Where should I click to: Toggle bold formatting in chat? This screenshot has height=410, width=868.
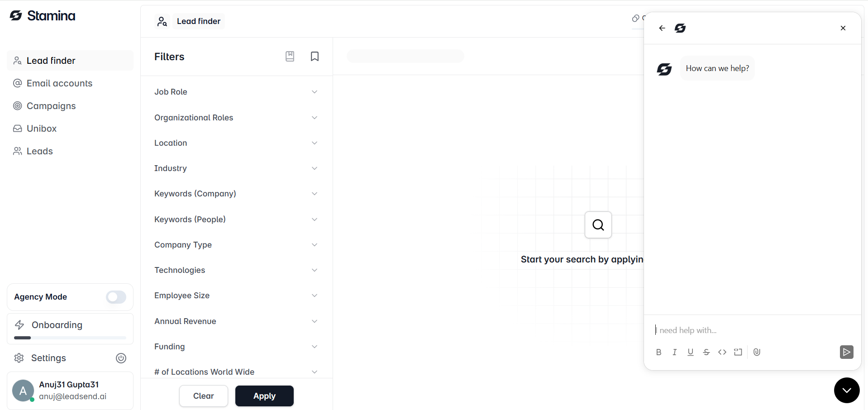pos(659,352)
